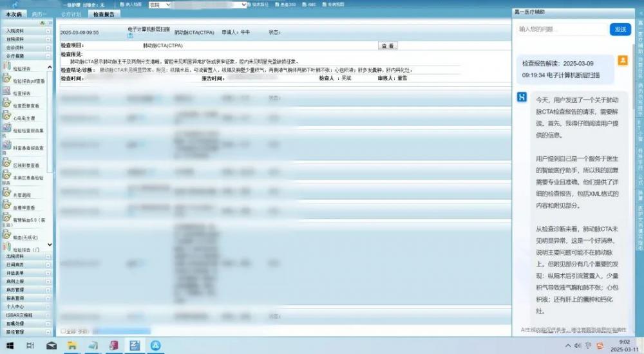Select the 检查报告 tab

[x=104, y=14]
